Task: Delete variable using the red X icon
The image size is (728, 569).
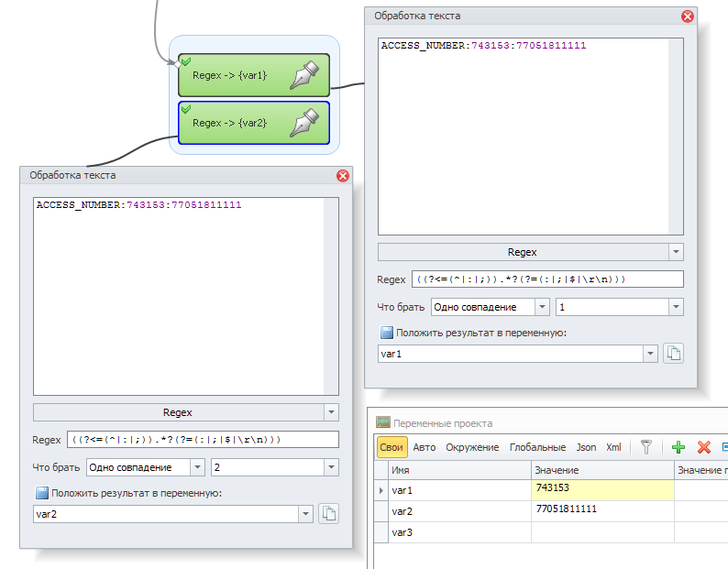Action: click(x=704, y=447)
